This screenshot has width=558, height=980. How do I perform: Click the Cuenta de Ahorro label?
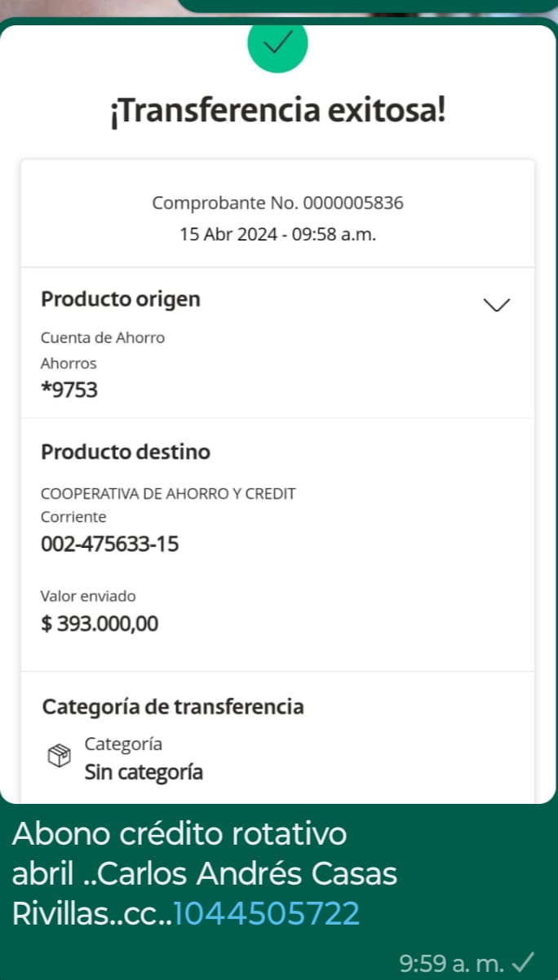(103, 338)
